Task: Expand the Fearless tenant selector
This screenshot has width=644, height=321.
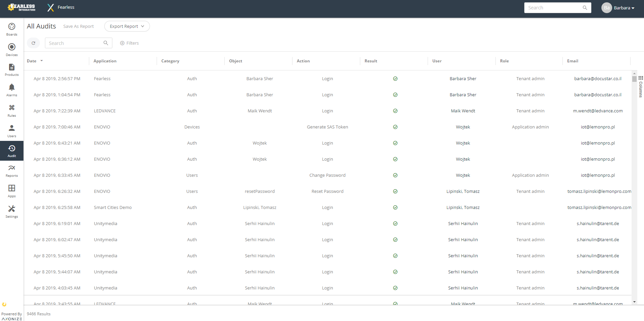Action: click(x=61, y=7)
